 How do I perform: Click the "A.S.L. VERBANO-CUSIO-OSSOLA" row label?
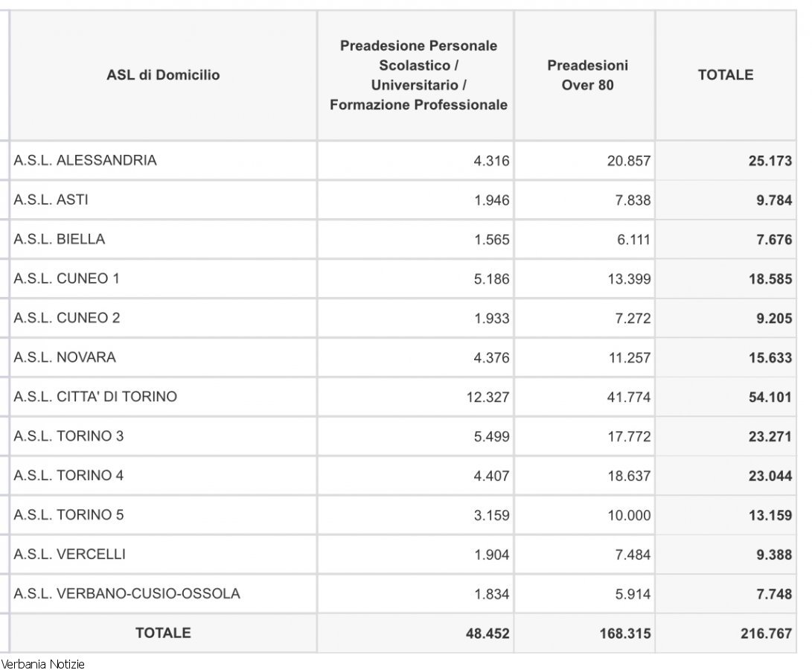pos(127,593)
